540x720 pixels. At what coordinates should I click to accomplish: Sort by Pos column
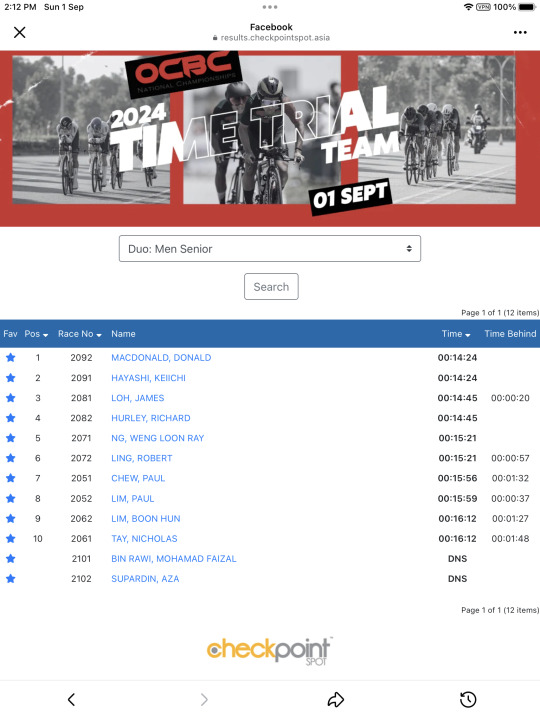[x=36, y=334]
